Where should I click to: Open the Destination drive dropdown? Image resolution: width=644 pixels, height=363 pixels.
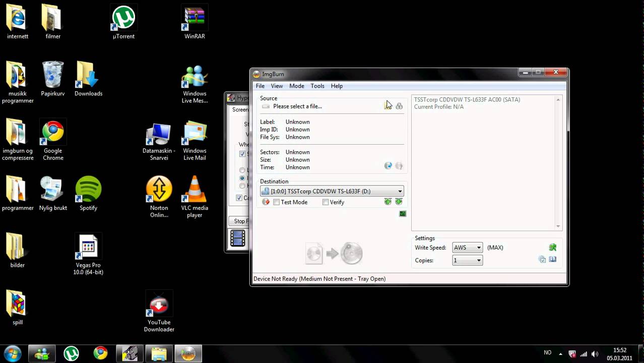click(332, 191)
